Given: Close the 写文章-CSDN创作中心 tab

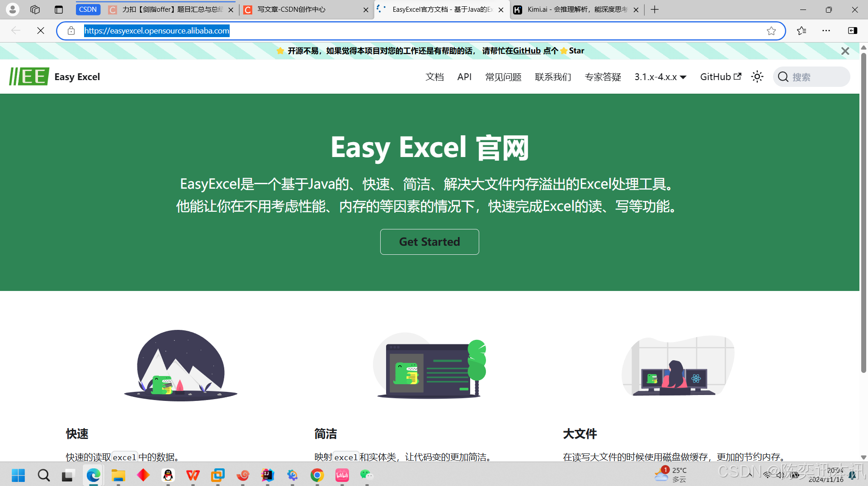Looking at the screenshot, I should tap(366, 10).
